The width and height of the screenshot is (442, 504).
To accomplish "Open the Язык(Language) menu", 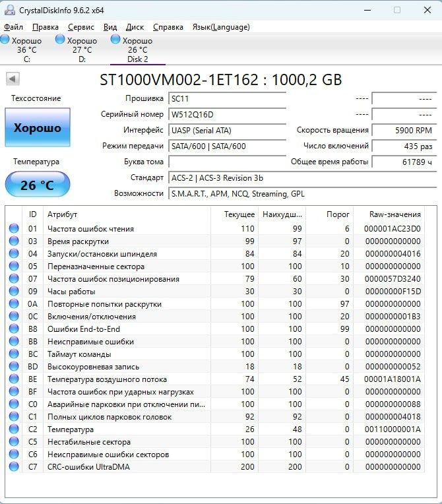I will (221, 27).
